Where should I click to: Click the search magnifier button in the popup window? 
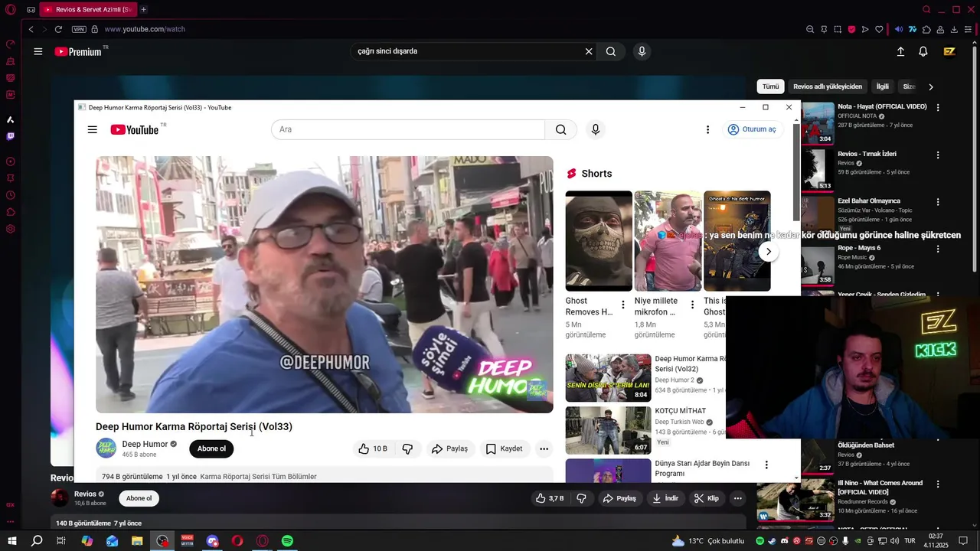pos(561,129)
